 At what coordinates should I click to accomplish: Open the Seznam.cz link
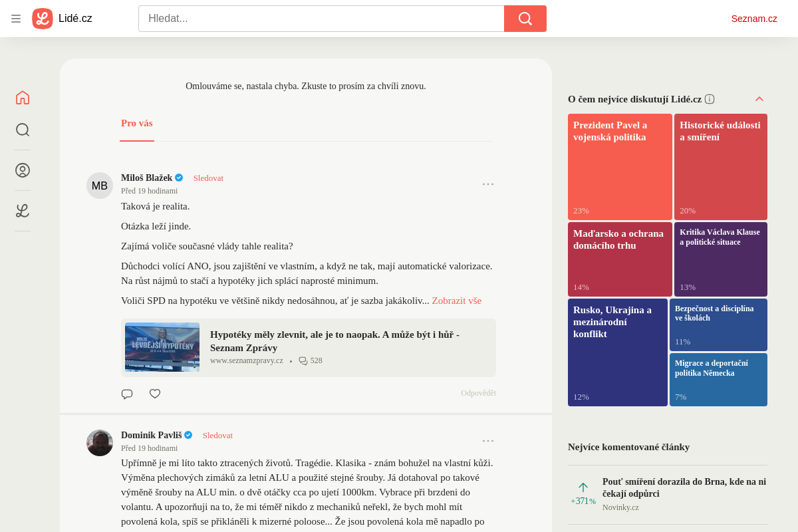coord(754,19)
